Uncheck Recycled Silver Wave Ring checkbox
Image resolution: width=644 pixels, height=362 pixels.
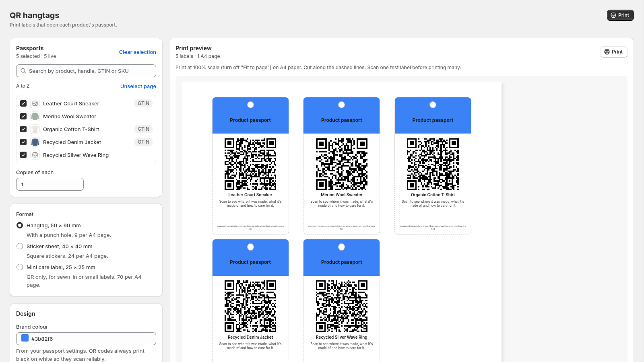[x=23, y=155]
